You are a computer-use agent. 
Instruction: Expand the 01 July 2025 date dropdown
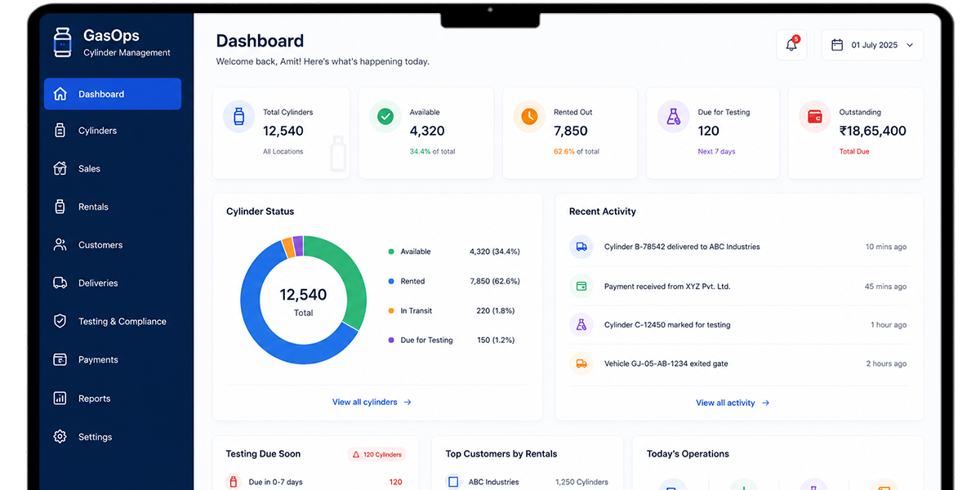[x=872, y=45]
